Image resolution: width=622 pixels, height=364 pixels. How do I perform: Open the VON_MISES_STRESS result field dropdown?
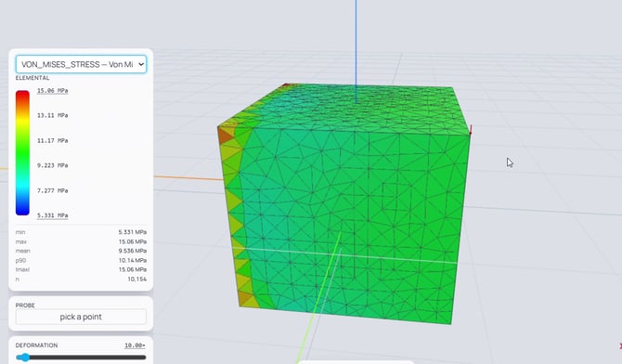pyautogui.click(x=81, y=64)
